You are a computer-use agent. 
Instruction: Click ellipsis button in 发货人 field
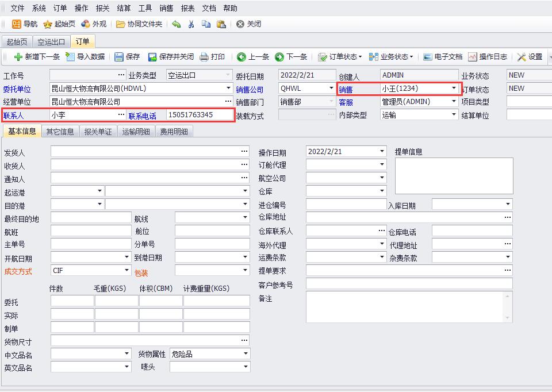click(244, 151)
